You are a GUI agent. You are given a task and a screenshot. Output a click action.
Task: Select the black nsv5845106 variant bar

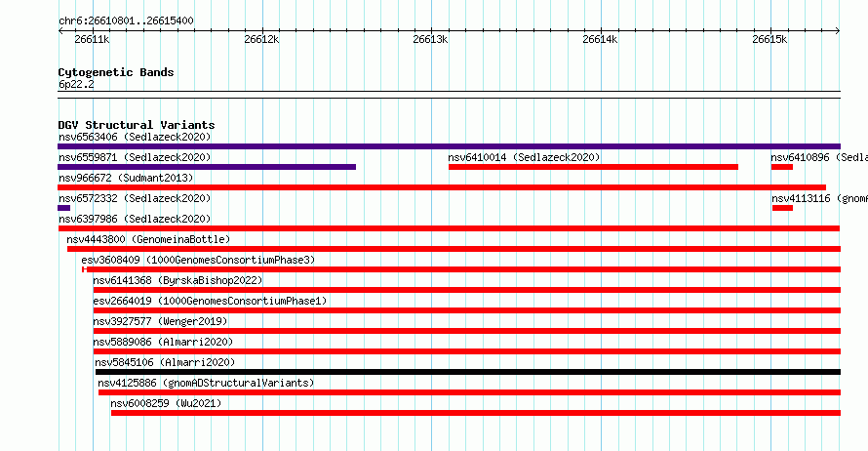(468, 372)
